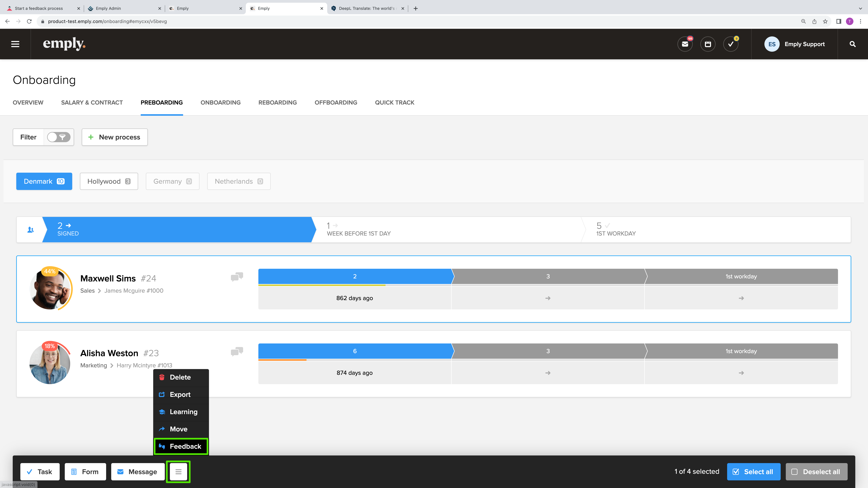Open the hamburger navigation menu

point(15,44)
